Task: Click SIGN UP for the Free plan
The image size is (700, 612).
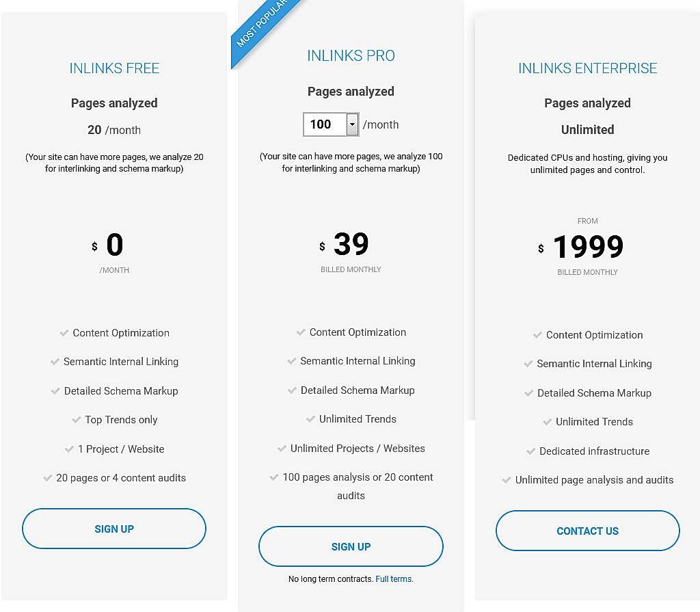Action: click(x=113, y=529)
